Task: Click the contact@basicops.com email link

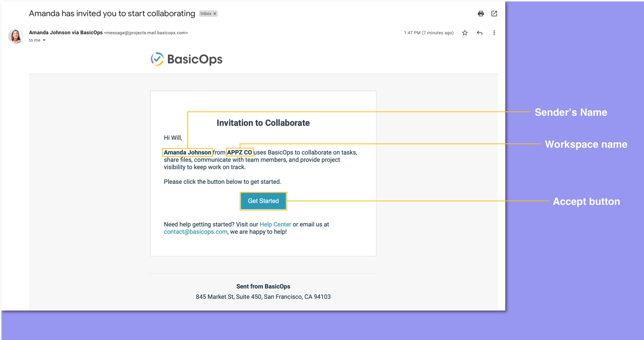Action: click(195, 232)
